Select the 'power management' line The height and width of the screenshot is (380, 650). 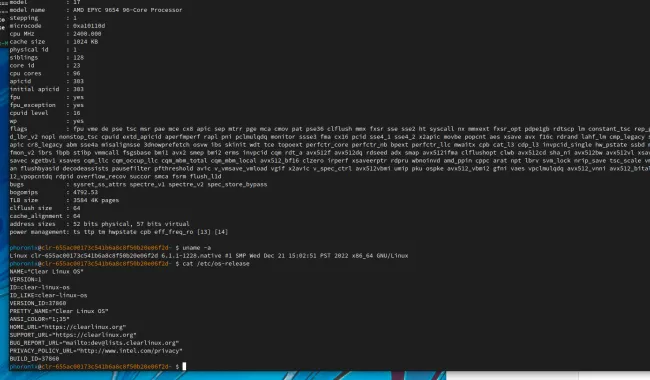pyautogui.click(x=119, y=232)
